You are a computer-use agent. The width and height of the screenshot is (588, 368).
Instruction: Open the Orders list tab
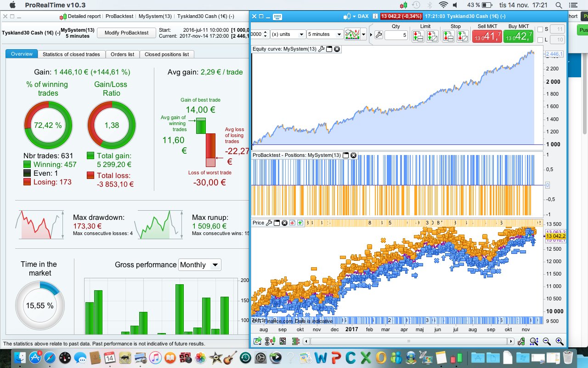(123, 54)
